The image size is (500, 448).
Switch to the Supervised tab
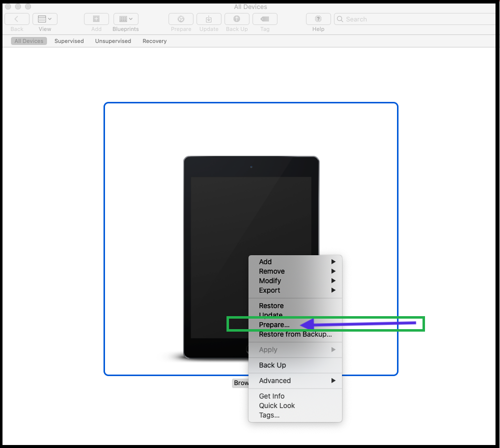tap(69, 41)
